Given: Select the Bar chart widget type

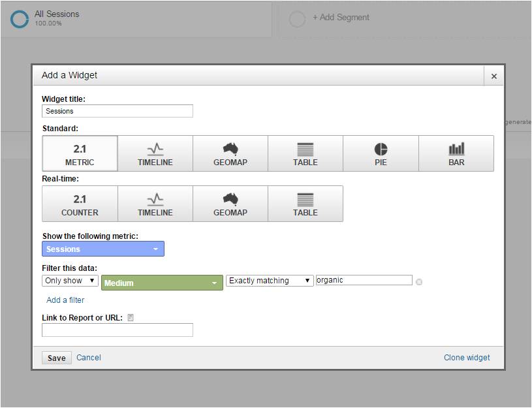Looking at the screenshot, I should click(x=456, y=153).
